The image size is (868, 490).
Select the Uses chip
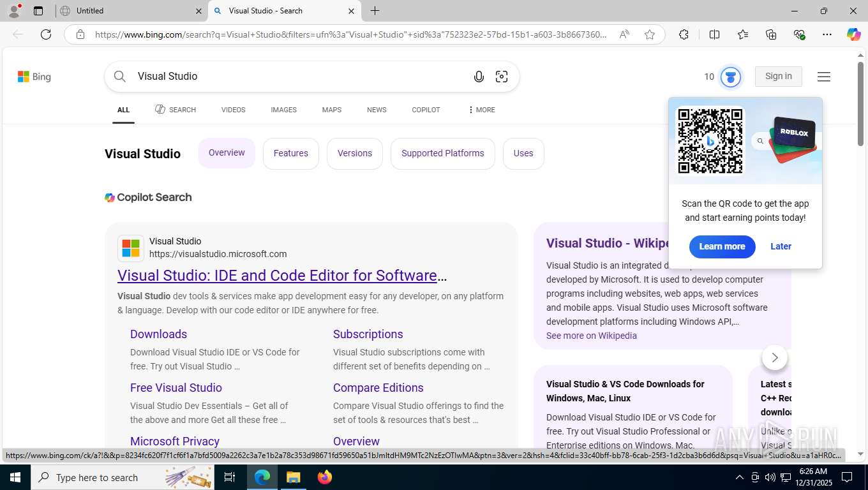pyautogui.click(x=523, y=153)
